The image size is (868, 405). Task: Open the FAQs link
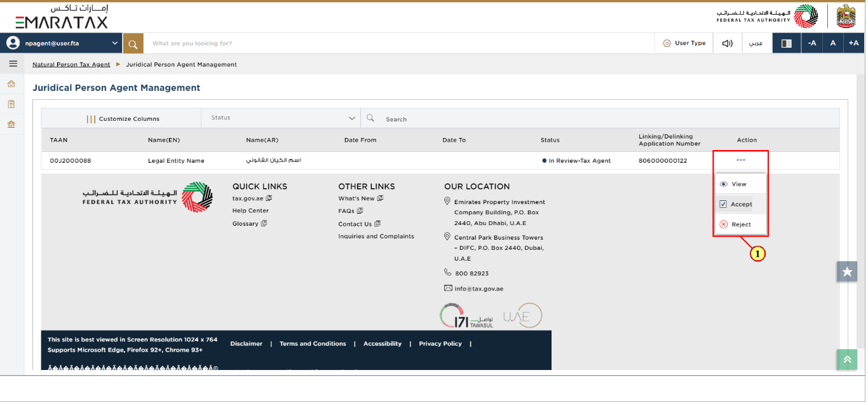350,210
